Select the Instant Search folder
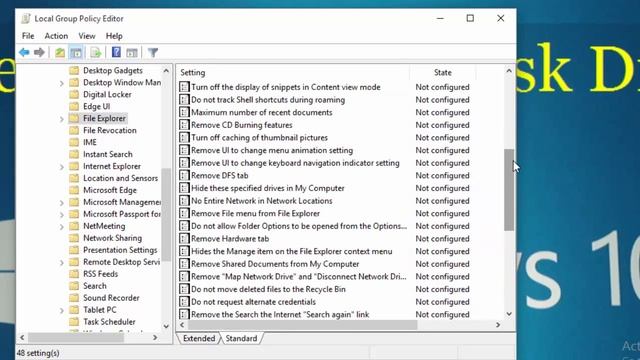 click(x=108, y=154)
